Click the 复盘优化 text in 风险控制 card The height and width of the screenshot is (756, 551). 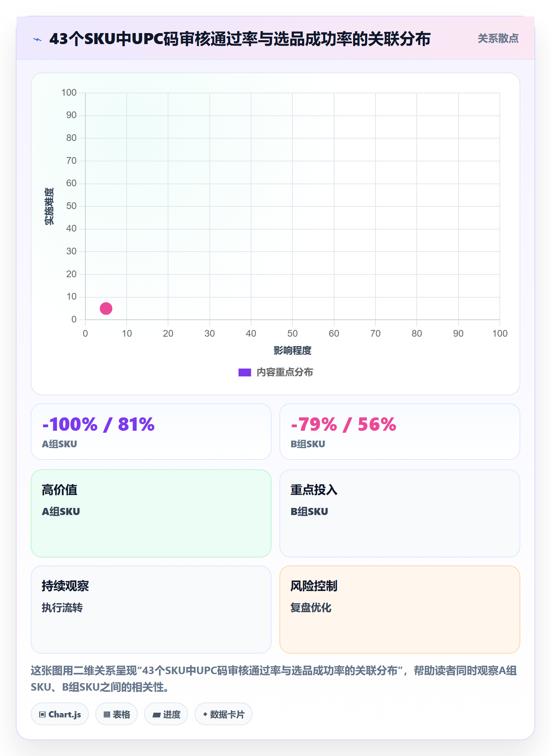point(311,608)
